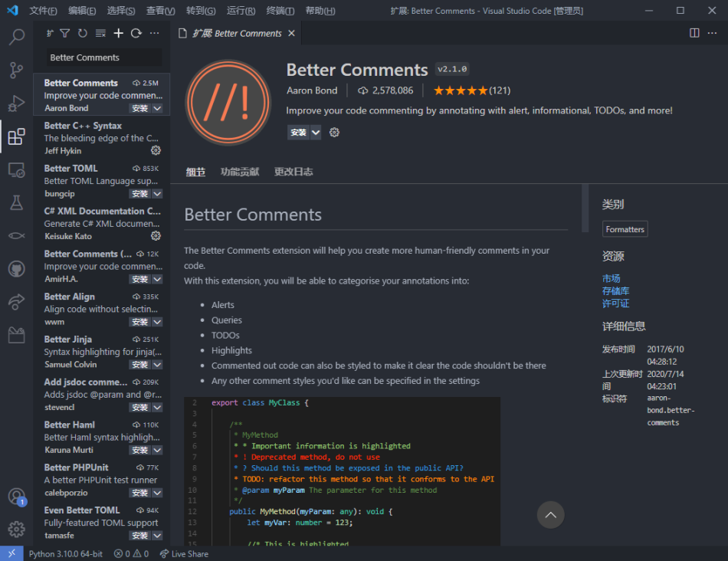This screenshot has height=561, width=728.
Task: Open Accounts icon with badge
Action: 17,497
